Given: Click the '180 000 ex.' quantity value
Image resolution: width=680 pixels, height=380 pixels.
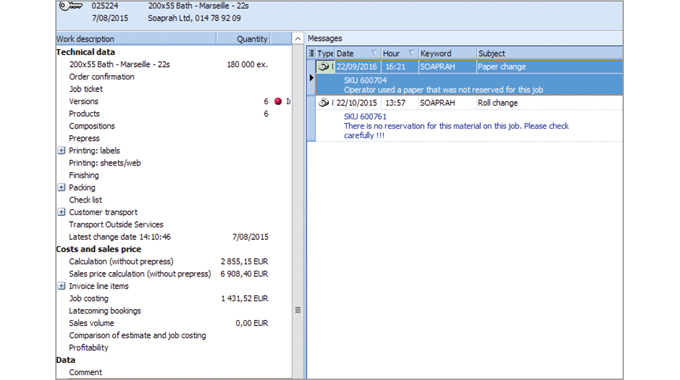Looking at the screenshot, I should pos(247,64).
